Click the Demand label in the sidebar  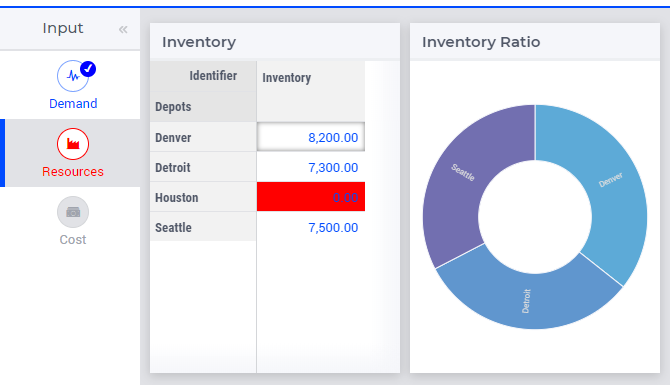[73, 103]
